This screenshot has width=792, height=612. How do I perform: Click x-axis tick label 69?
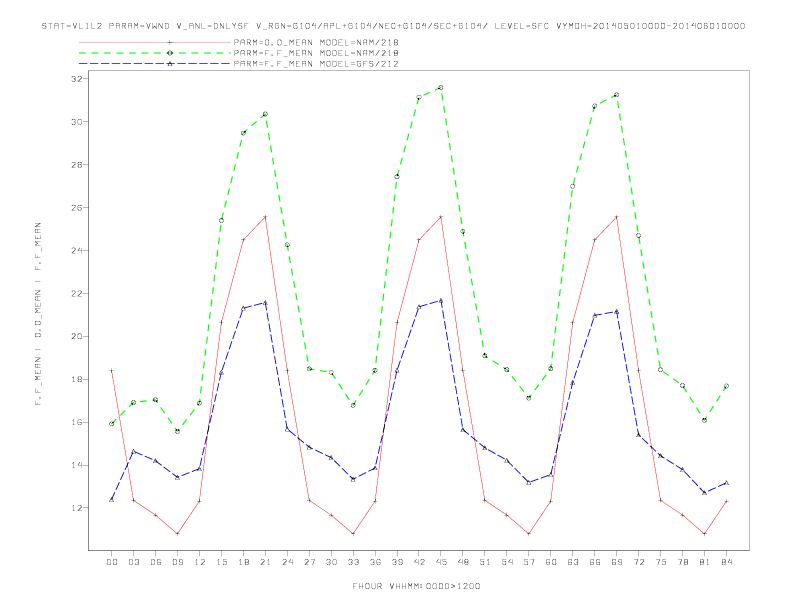pos(617,562)
